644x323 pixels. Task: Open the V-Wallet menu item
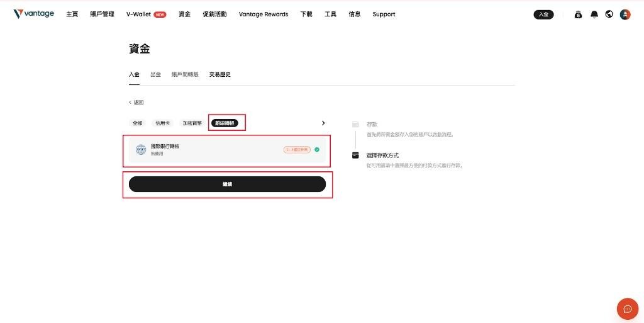[x=138, y=14]
